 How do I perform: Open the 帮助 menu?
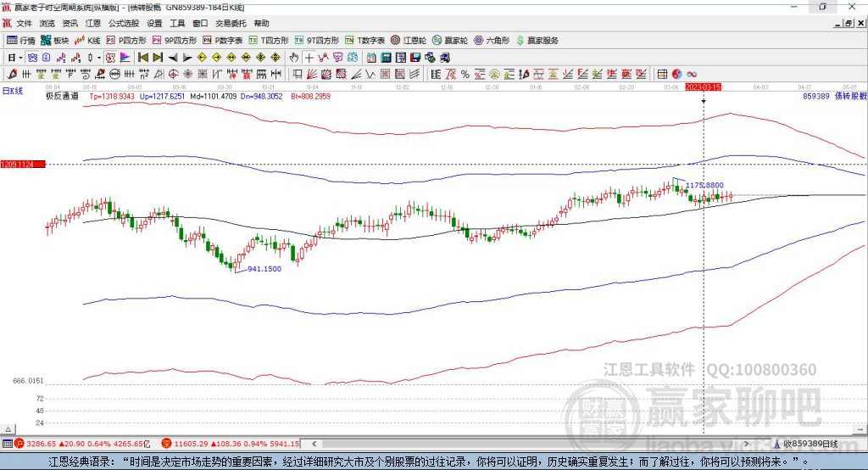[x=261, y=23]
